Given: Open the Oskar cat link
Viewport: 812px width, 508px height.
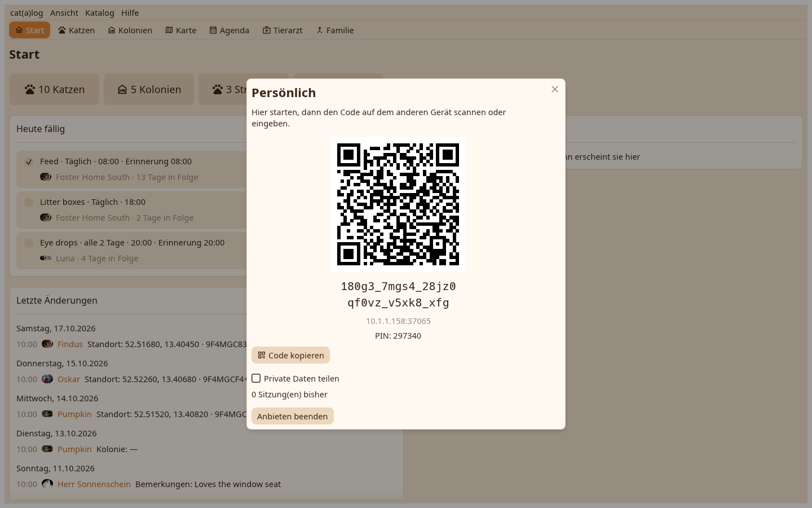Looking at the screenshot, I should tap(69, 379).
